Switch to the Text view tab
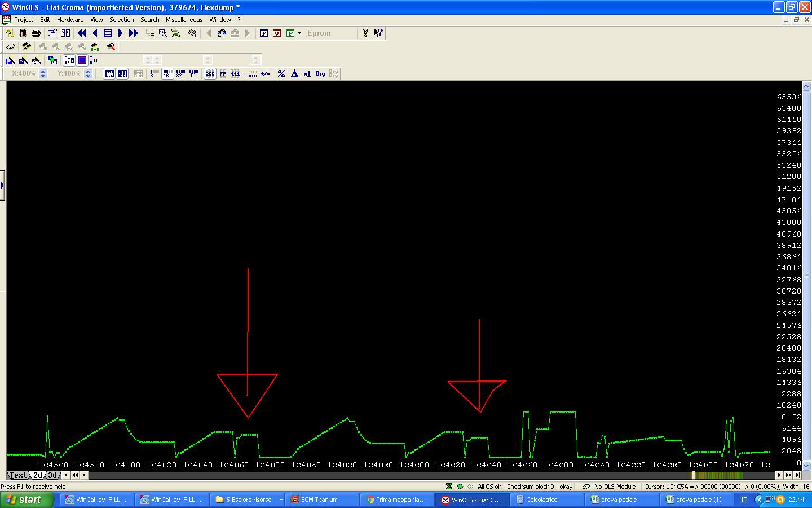 [x=18, y=475]
